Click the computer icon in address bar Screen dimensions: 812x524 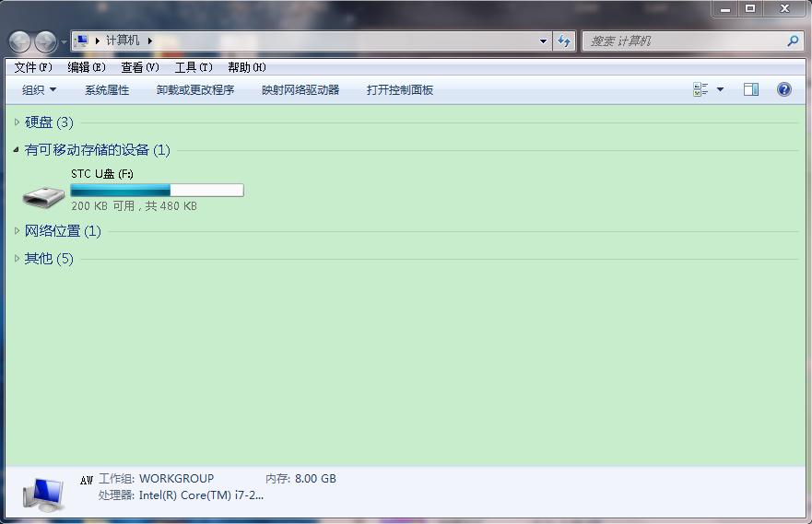click(x=81, y=41)
